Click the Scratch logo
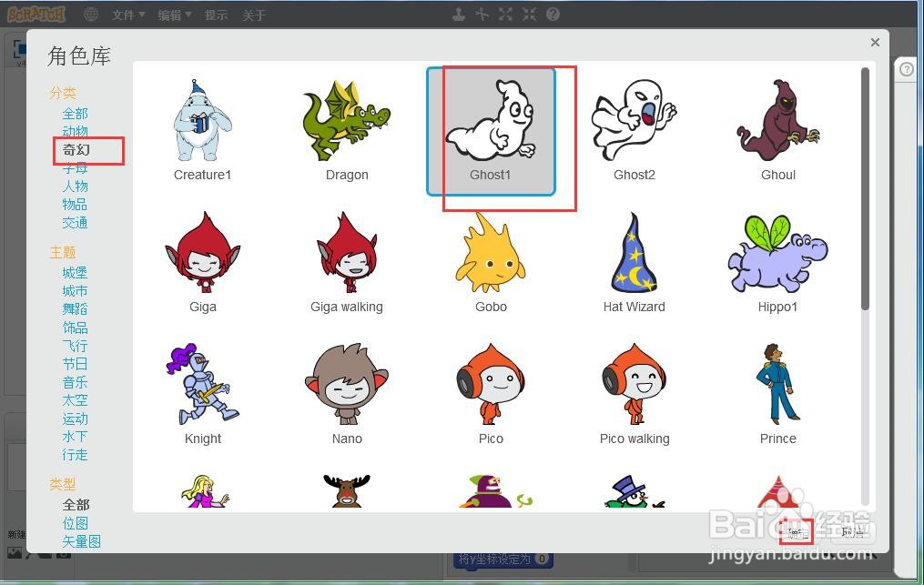Screen dimensions: 924x585 pyautogui.click(x=36, y=15)
